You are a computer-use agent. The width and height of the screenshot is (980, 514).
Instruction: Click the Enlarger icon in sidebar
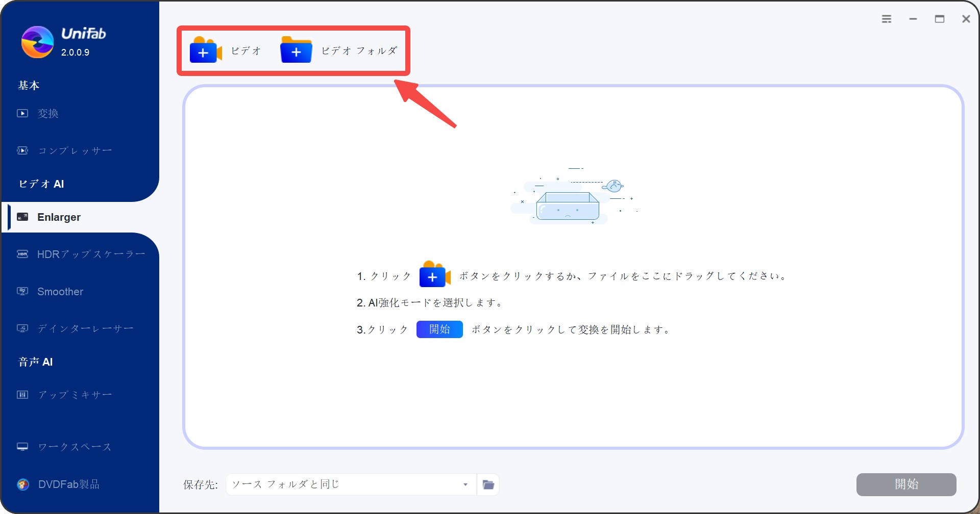click(22, 217)
